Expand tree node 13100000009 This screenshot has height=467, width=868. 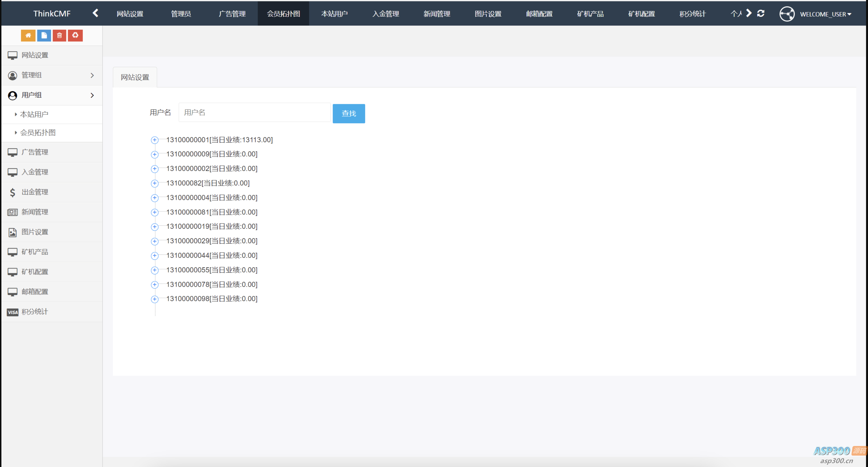coord(154,155)
